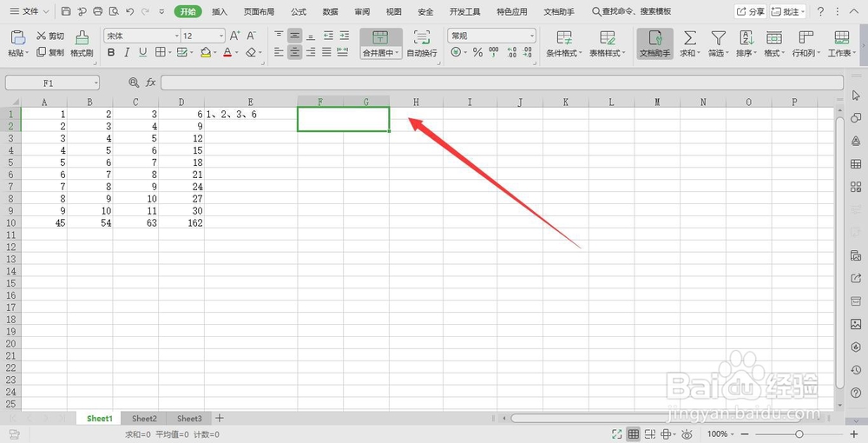The width and height of the screenshot is (868, 443).
Task: Click the zoom in plus icon
Action: tap(854, 434)
